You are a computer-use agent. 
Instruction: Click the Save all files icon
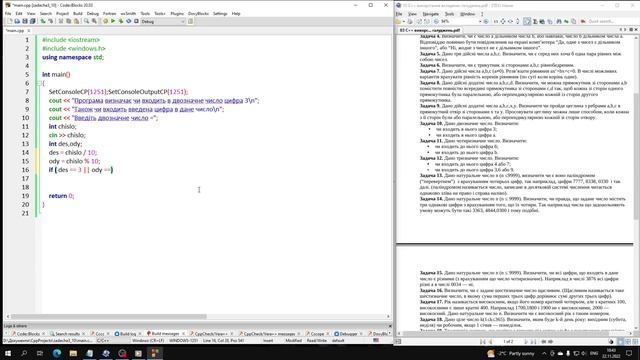click(x=33, y=21)
